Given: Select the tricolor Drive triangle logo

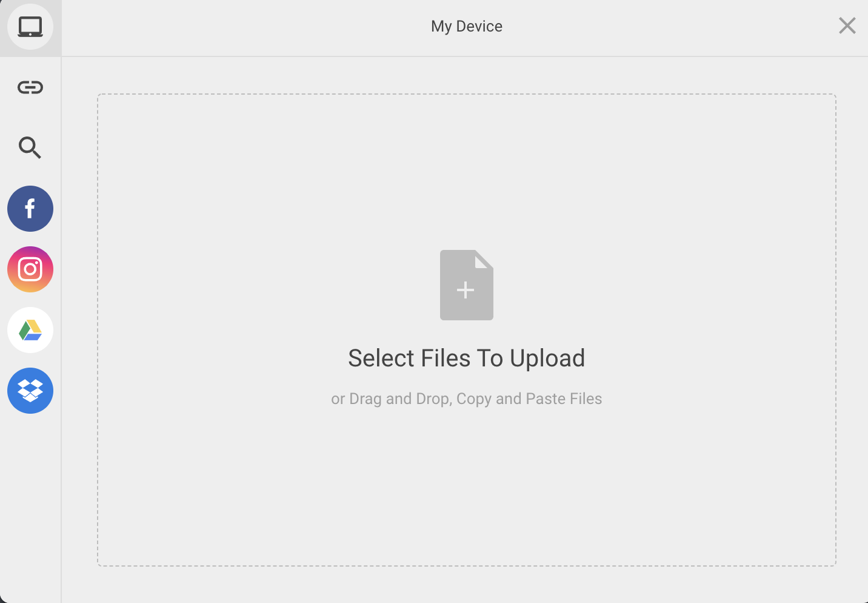Looking at the screenshot, I should coord(30,330).
